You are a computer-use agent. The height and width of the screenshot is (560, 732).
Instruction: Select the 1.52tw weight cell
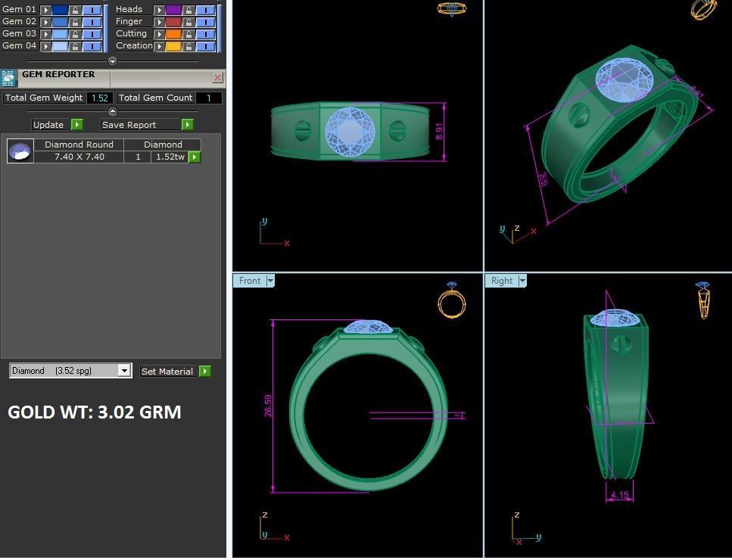170,157
